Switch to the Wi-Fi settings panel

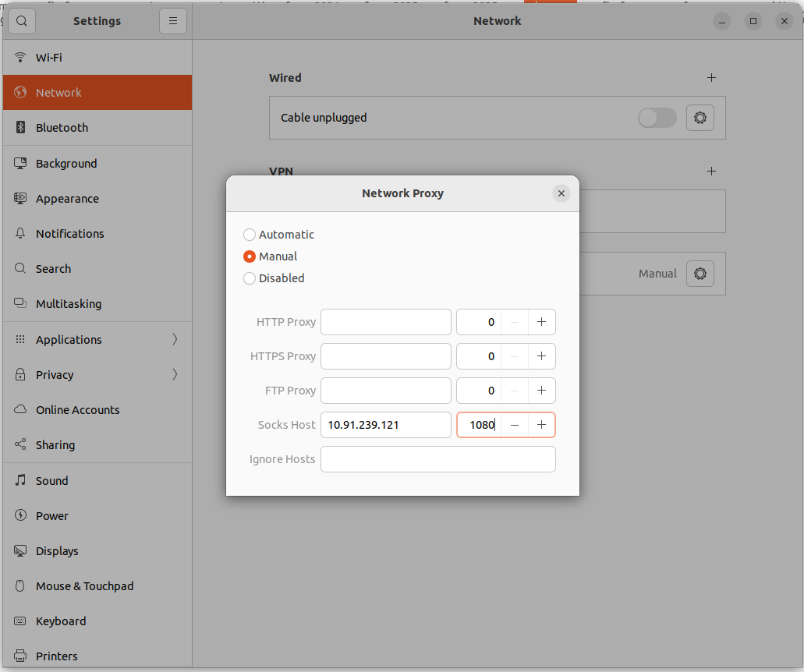coord(49,58)
